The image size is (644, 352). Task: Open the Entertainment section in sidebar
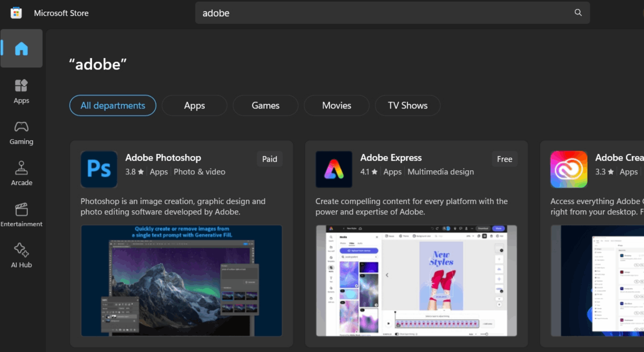[22, 215]
